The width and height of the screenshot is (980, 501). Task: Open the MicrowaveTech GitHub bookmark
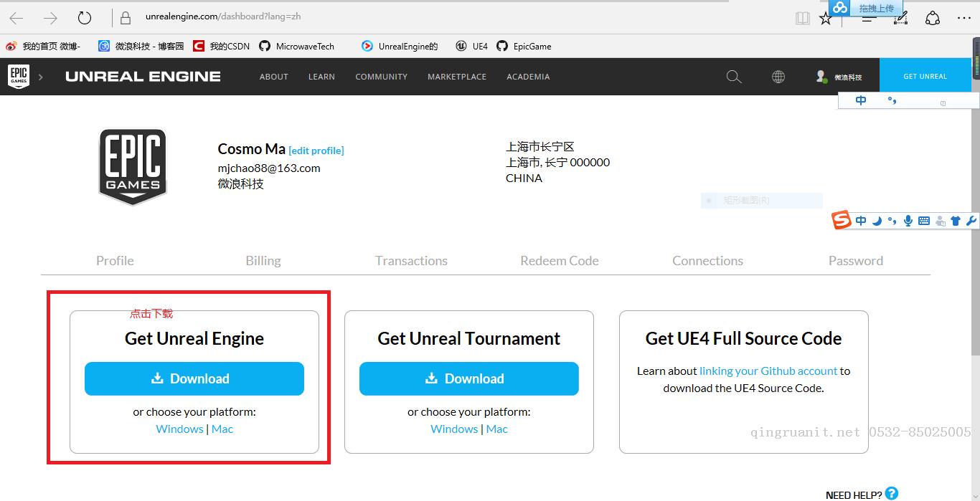[x=296, y=46]
